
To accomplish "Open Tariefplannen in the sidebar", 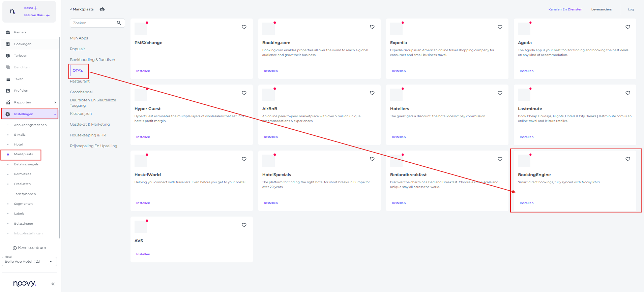I will (25, 194).
